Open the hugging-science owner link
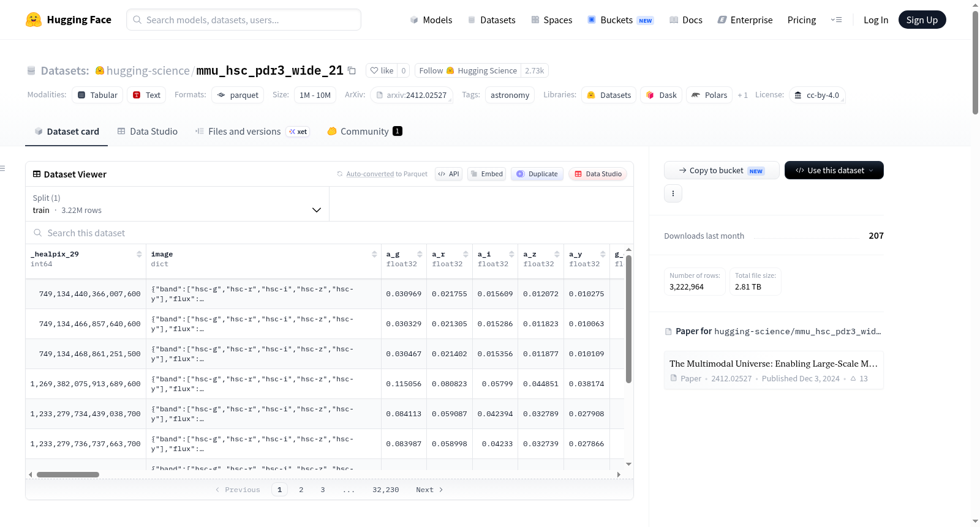 pyautogui.click(x=148, y=70)
